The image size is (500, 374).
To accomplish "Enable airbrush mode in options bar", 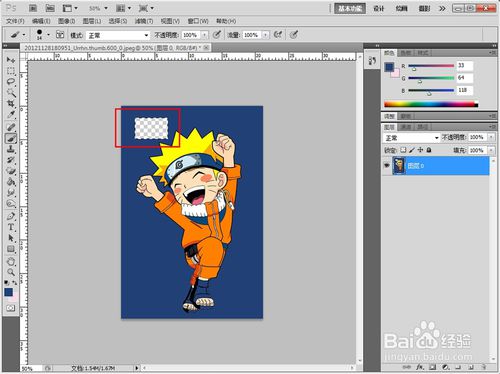I will click(x=278, y=34).
